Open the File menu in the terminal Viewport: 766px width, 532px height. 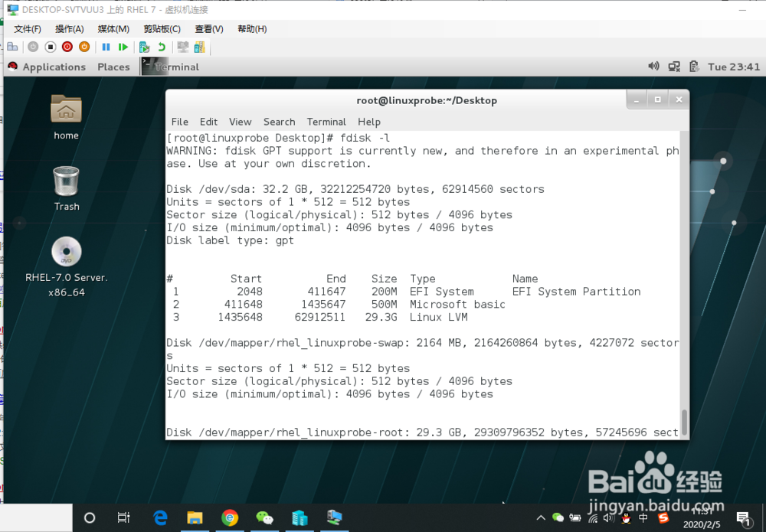(179, 122)
